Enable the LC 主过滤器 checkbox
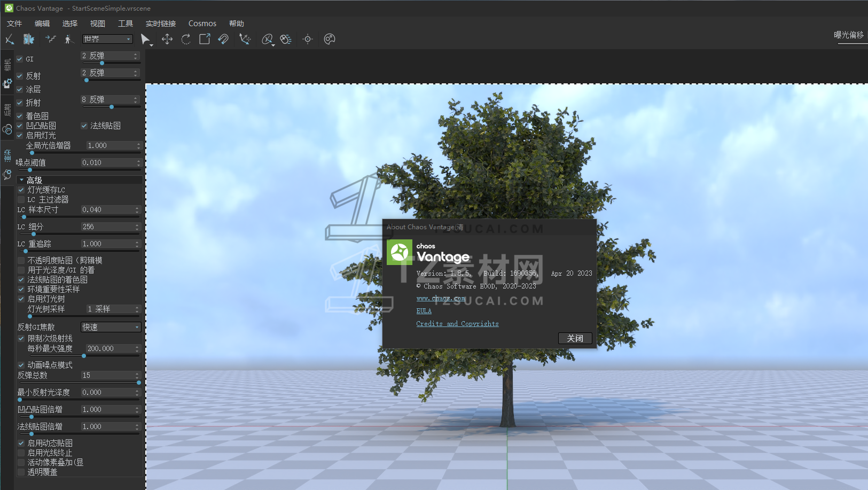Image resolution: width=868 pixels, height=490 pixels. pyautogui.click(x=21, y=199)
